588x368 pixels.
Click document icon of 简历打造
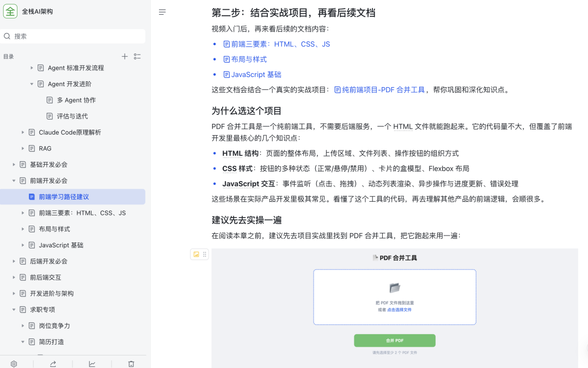(32, 342)
